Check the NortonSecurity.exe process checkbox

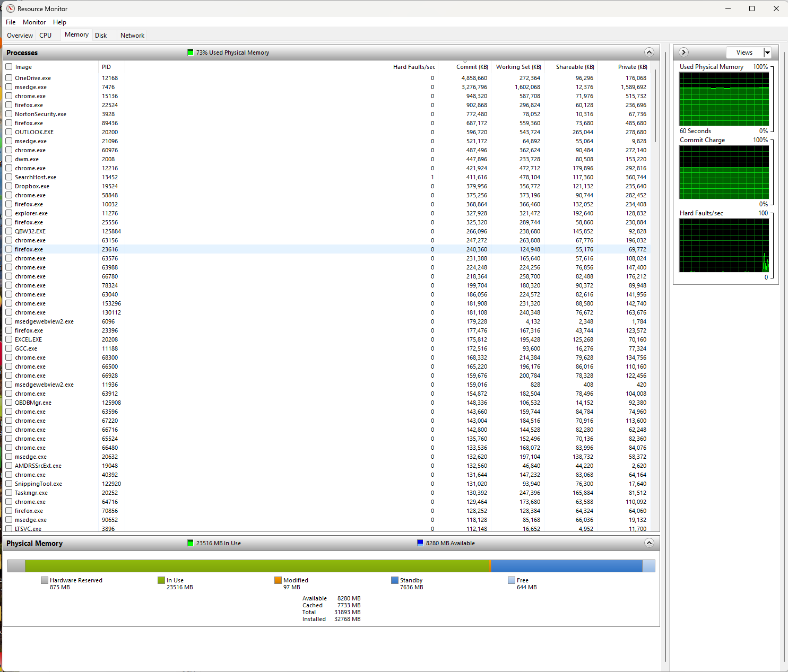coord(9,114)
